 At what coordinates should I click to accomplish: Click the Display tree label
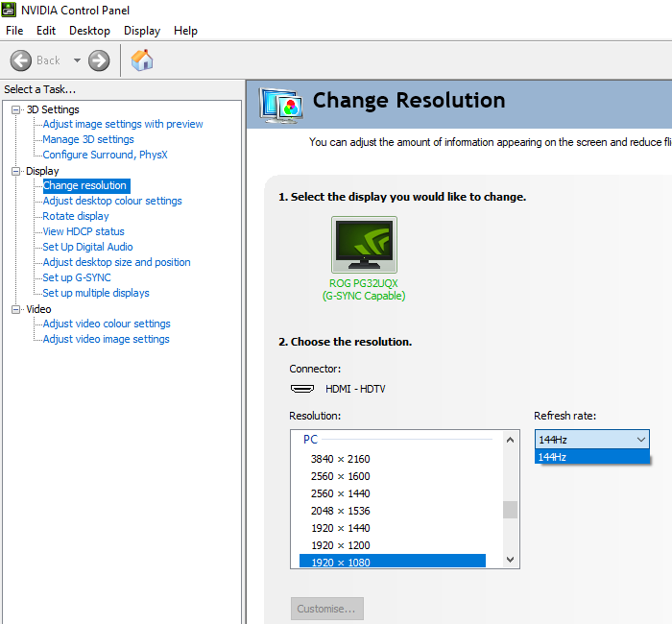pyautogui.click(x=42, y=172)
